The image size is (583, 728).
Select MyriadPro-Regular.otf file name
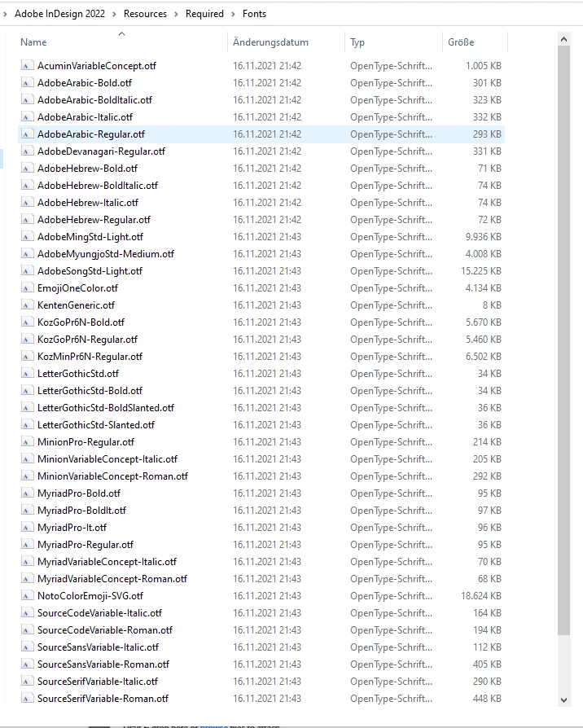[85, 545]
